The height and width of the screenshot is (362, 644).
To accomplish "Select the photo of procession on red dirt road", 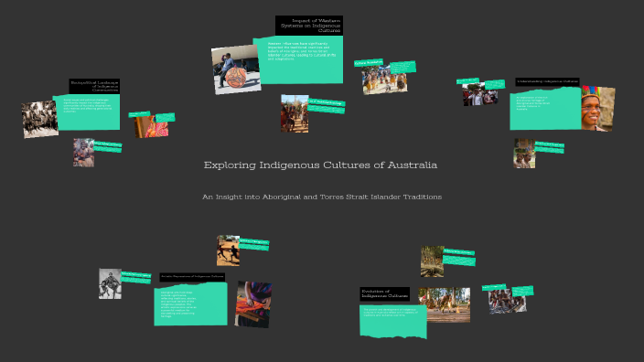I will (x=295, y=113).
